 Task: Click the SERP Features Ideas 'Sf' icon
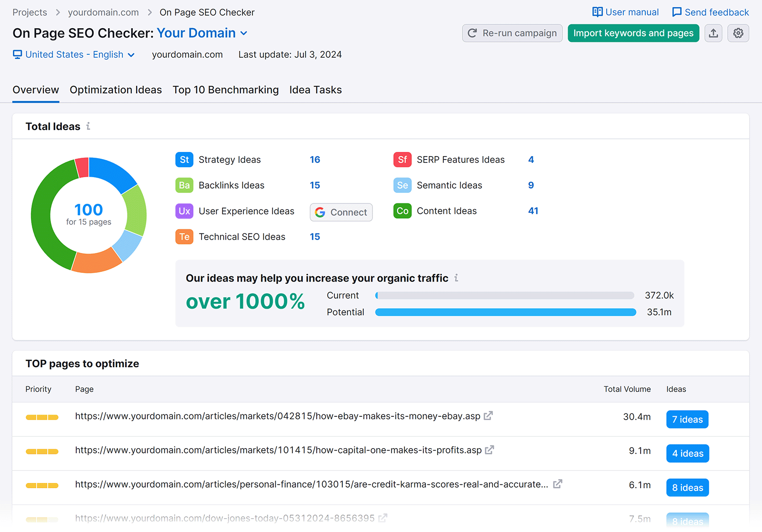coord(402,160)
